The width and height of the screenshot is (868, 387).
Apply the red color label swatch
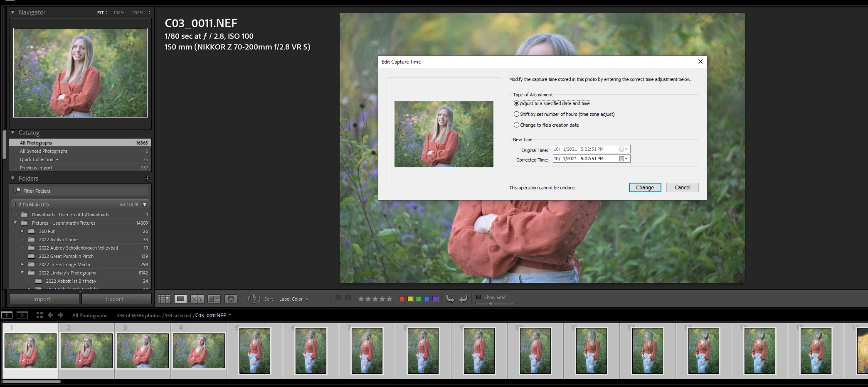pyautogui.click(x=402, y=299)
